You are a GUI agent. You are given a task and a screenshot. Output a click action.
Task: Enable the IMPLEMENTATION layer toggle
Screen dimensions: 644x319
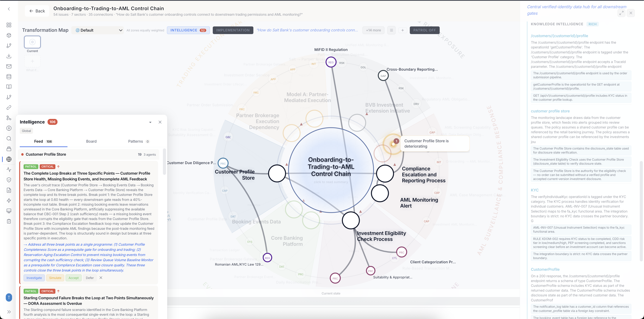coord(233,30)
